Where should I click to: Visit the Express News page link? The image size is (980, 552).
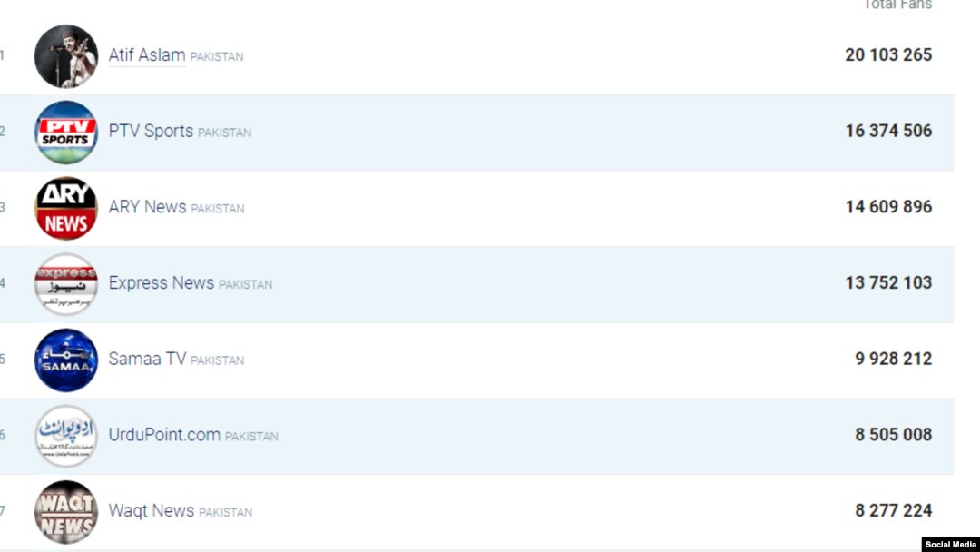pyautogui.click(x=162, y=282)
